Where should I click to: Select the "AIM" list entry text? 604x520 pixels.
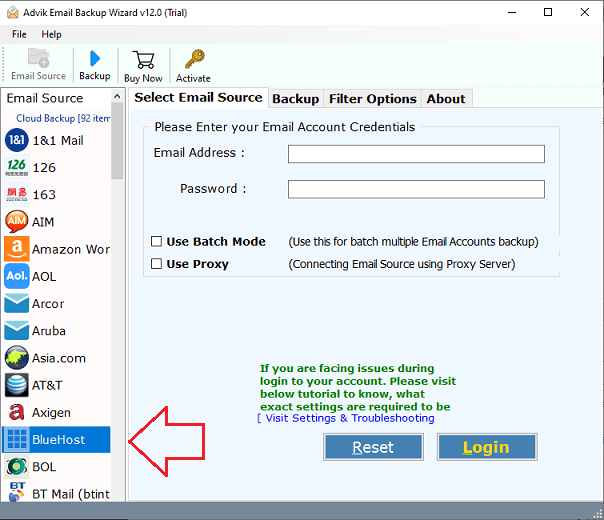coord(43,222)
